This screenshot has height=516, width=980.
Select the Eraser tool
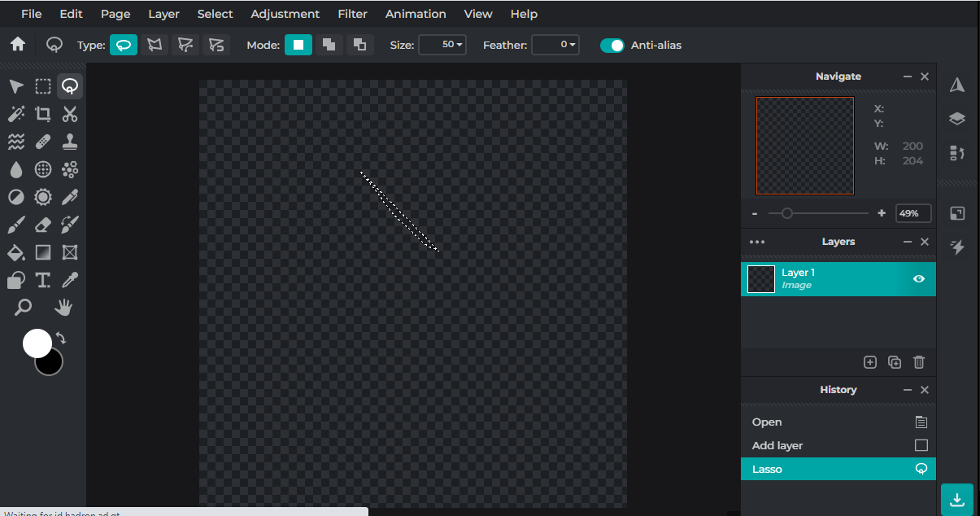[43, 225]
